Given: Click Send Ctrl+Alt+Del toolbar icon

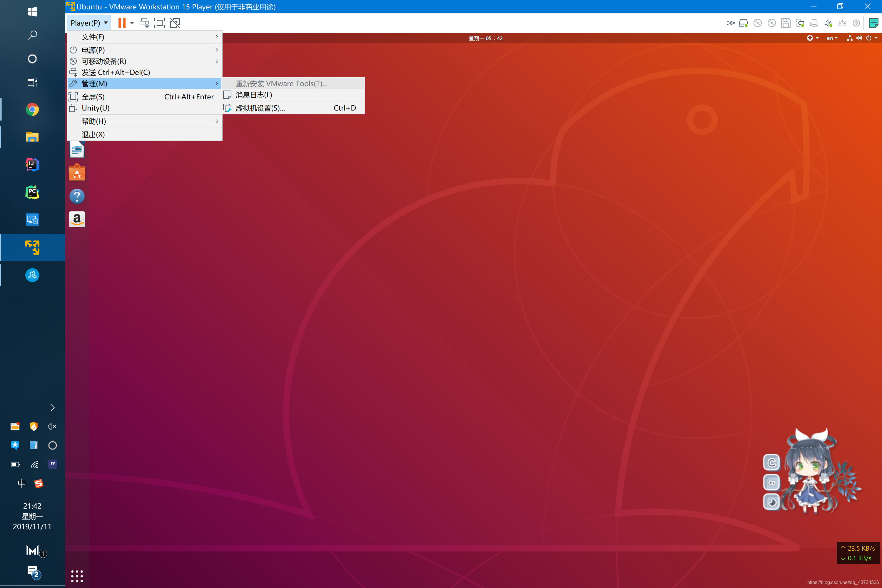Looking at the screenshot, I should (144, 23).
